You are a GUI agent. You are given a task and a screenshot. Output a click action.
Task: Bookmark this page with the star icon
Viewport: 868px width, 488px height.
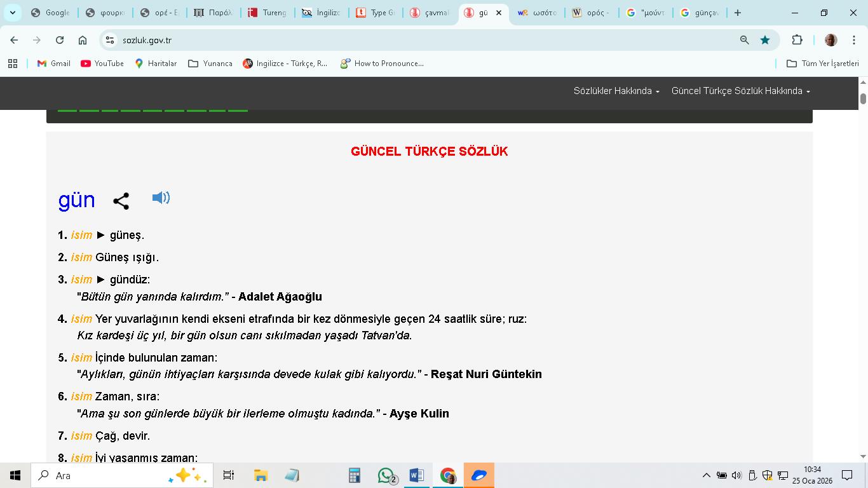click(x=765, y=40)
